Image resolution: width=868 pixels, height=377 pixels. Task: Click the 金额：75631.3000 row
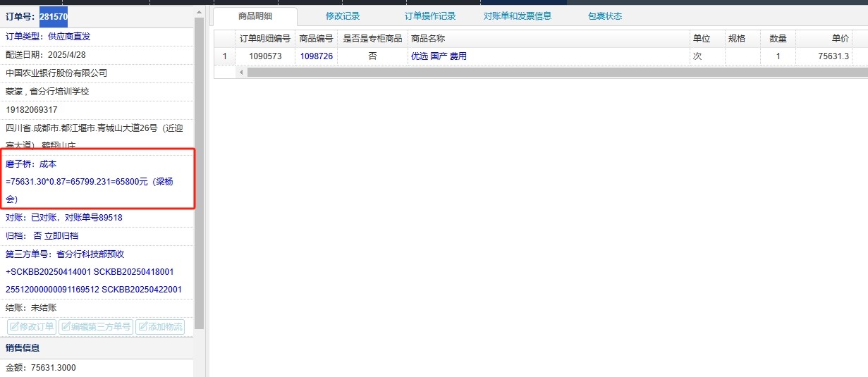coord(97,368)
